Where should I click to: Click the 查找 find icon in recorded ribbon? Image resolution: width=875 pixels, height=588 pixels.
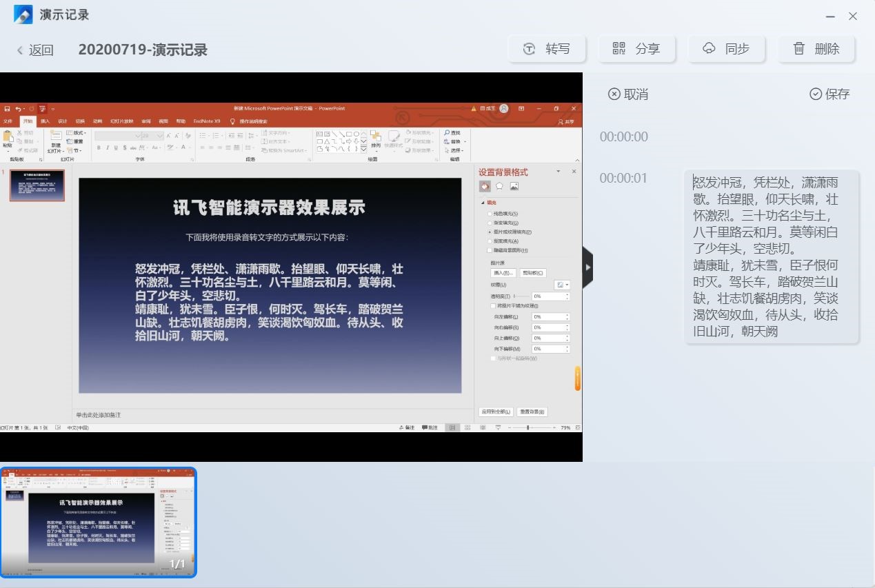[x=447, y=132]
